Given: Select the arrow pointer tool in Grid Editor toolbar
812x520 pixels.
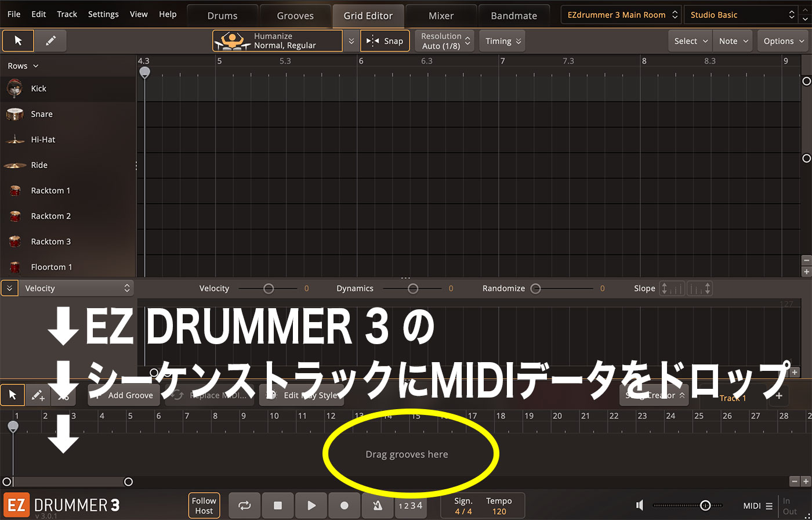Looking at the screenshot, I should point(18,41).
